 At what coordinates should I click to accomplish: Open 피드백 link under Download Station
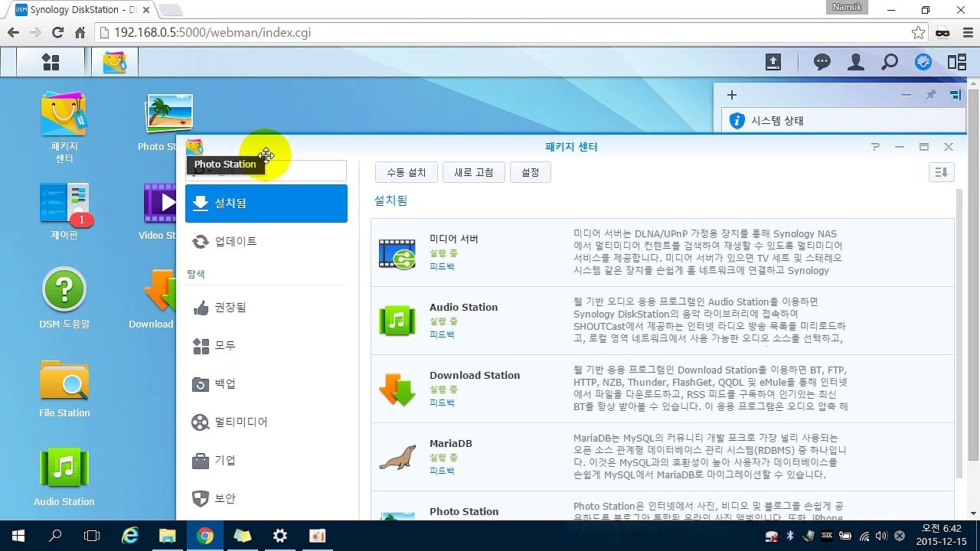point(442,403)
